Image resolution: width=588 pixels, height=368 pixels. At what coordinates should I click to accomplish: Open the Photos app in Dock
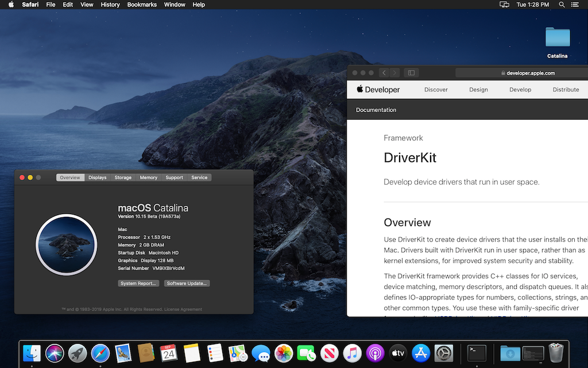pos(284,352)
